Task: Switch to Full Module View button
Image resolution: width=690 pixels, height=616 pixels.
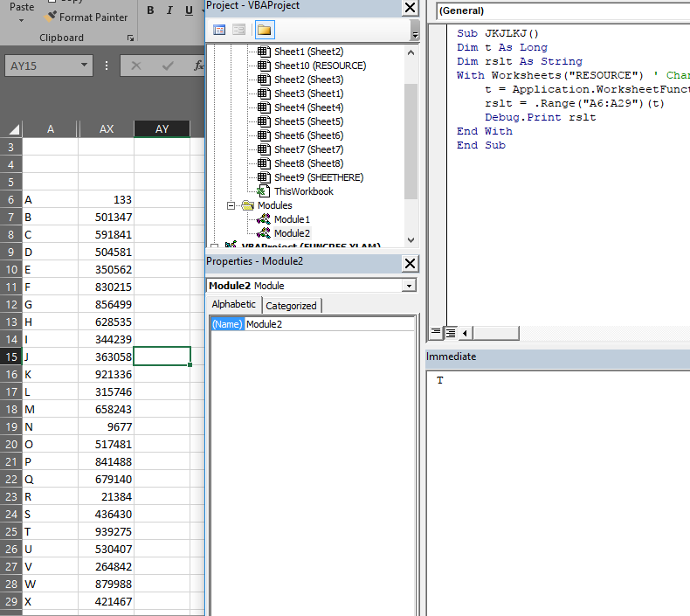Action: coord(450,333)
